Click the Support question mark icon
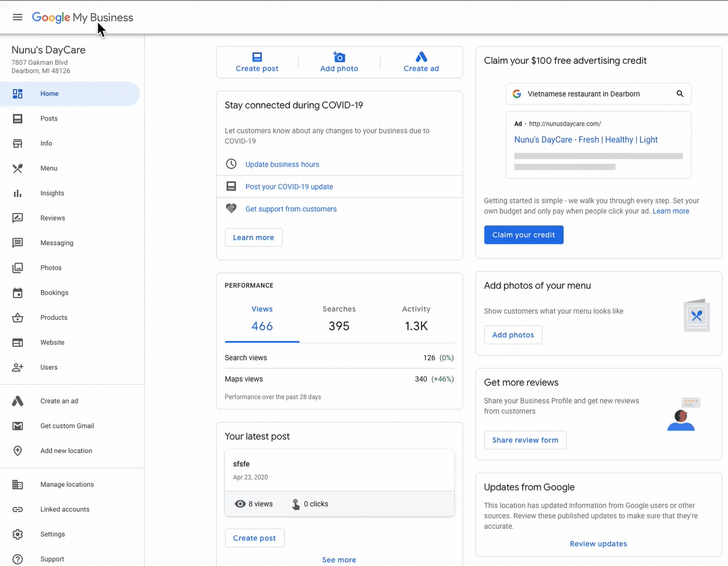The image size is (728, 566). [x=18, y=559]
